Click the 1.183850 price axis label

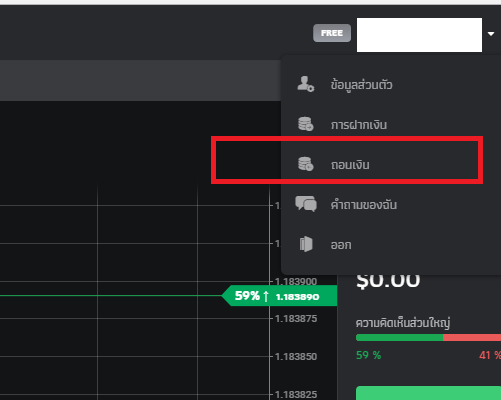pyautogui.click(x=296, y=357)
